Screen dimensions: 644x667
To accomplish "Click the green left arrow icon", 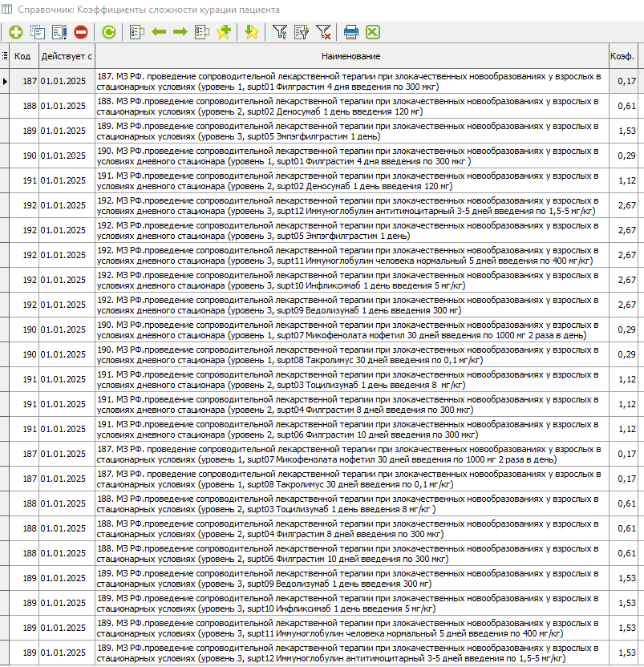I will [x=159, y=32].
